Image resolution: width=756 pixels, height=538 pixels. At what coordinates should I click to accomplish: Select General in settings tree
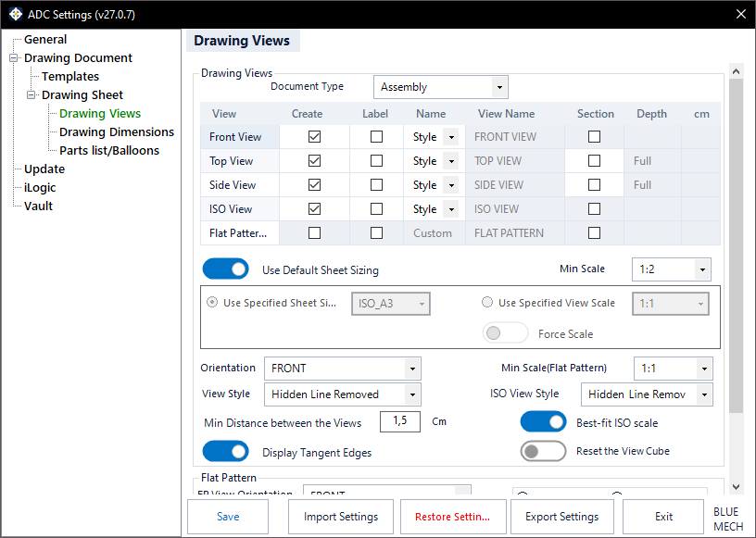[45, 40]
